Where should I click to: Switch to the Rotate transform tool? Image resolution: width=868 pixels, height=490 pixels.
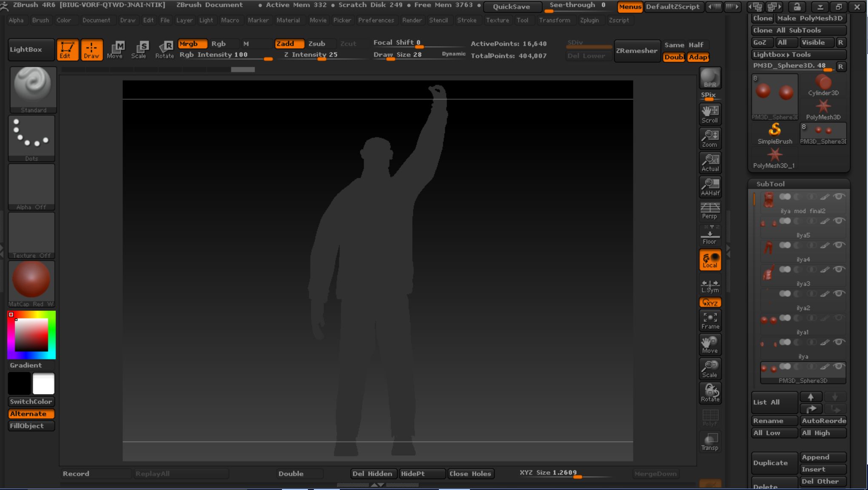(x=165, y=50)
